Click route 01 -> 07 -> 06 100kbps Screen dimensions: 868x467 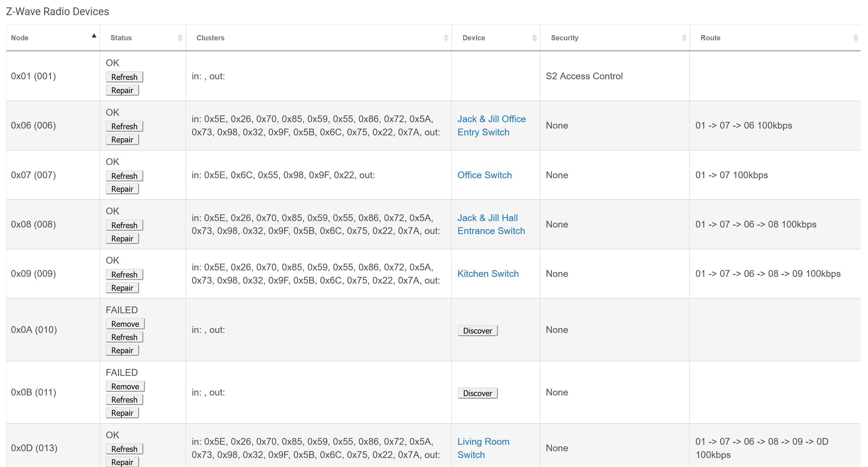(x=744, y=125)
